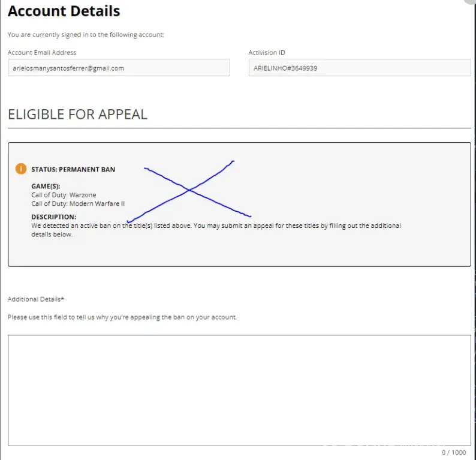Viewport: 476px width, 460px height.
Task: Select the Call of Duty: Warzone entry
Action: pyautogui.click(x=64, y=195)
